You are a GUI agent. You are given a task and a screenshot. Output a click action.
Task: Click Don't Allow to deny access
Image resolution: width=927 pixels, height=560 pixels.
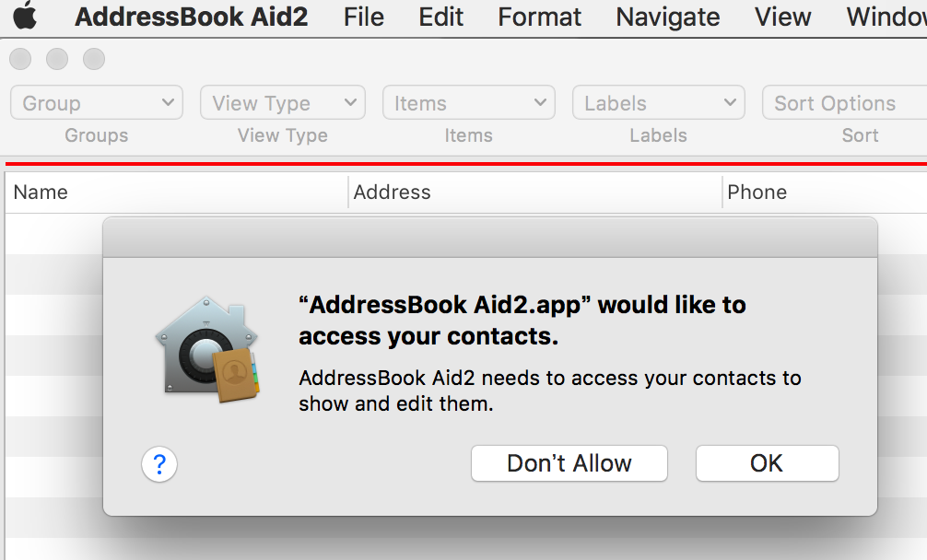tap(569, 463)
